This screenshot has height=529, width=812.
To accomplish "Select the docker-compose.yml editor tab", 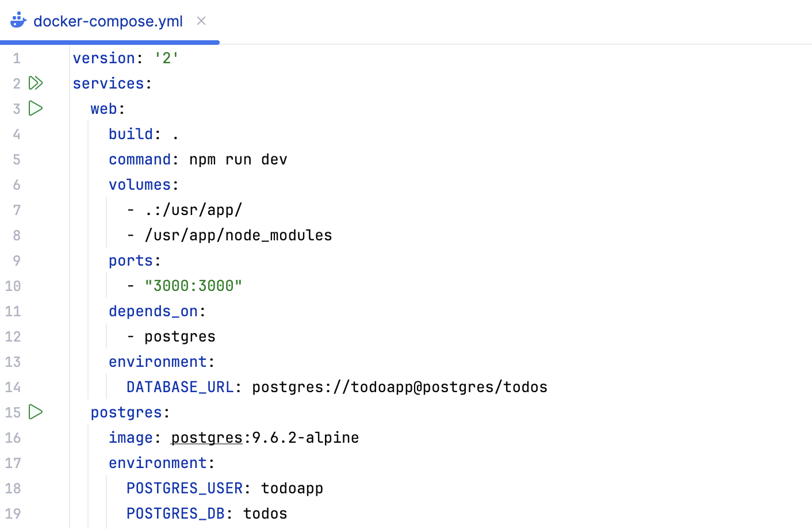I will [x=108, y=21].
